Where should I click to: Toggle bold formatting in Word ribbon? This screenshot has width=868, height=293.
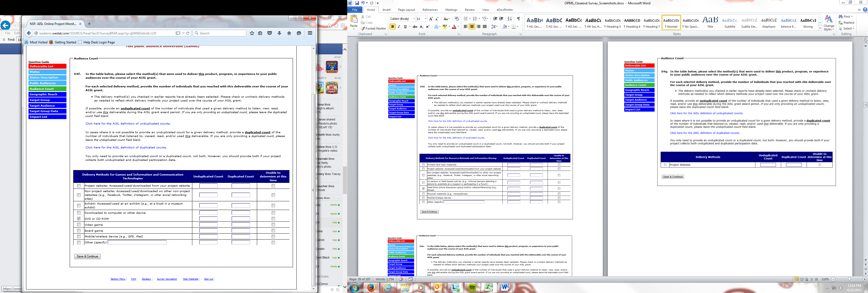tap(392, 27)
